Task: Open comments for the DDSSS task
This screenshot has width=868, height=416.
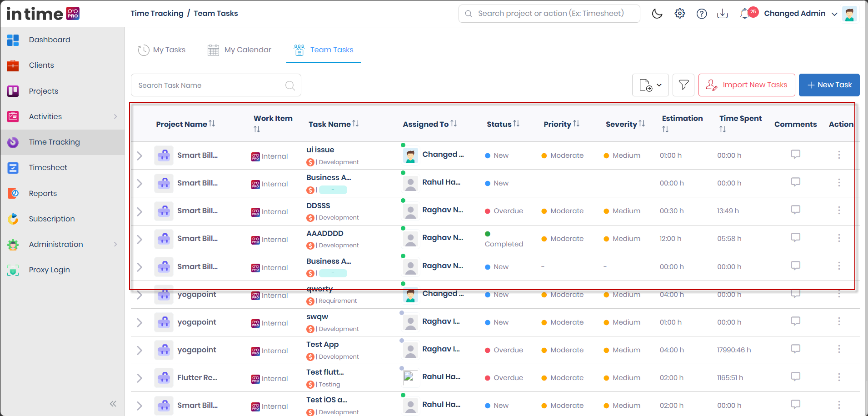Action: (x=795, y=210)
